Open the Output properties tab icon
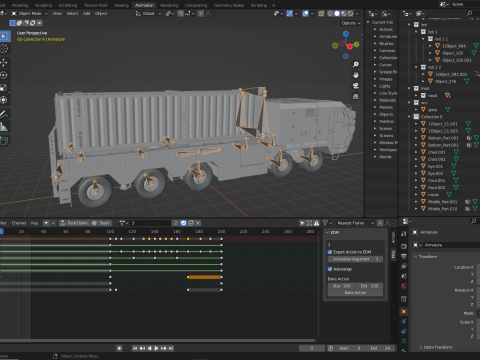 coord(404,256)
